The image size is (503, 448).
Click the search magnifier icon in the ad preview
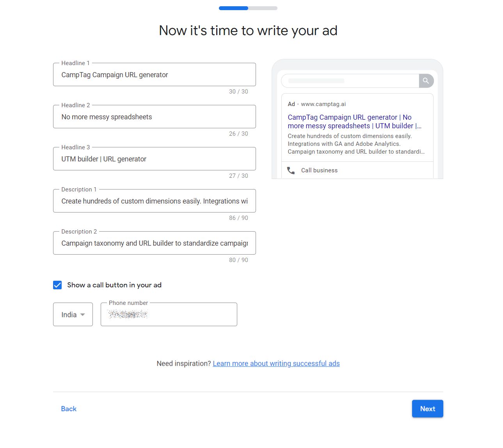pos(426,81)
